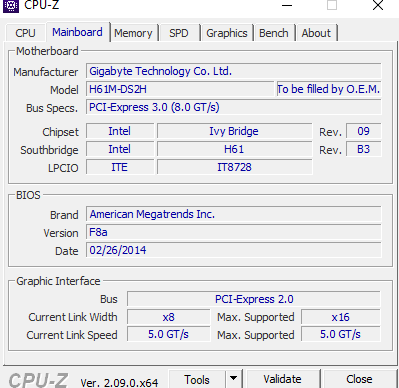Click the Validate button
Image resolution: width=399 pixels, height=388 pixels.
pyautogui.click(x=282, y=379)
